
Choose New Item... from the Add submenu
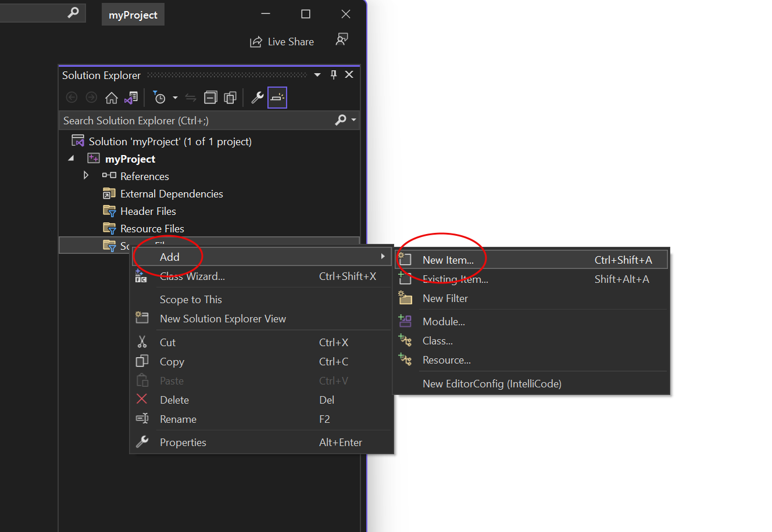click(531, 260)
